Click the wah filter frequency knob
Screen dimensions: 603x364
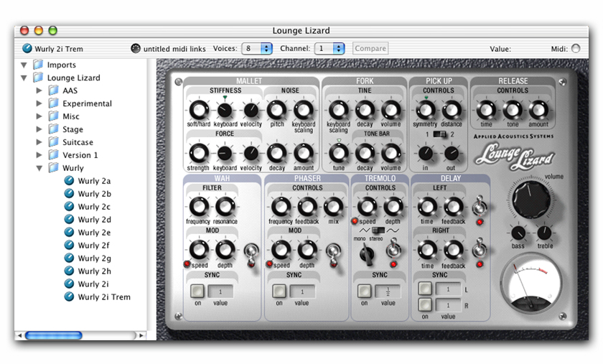[199, 207]
